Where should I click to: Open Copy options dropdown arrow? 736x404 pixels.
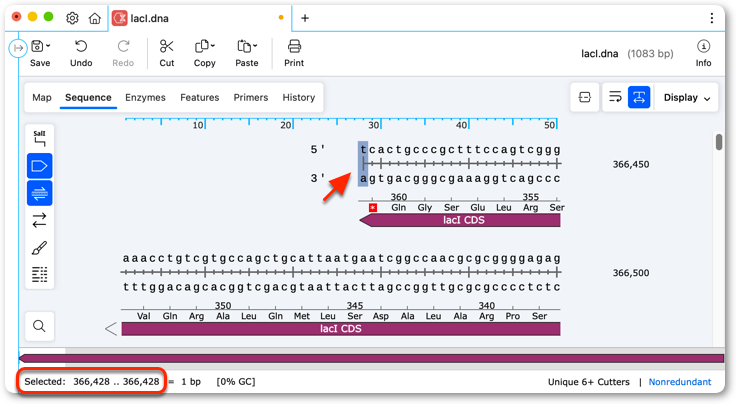click(x=213, y=46)
